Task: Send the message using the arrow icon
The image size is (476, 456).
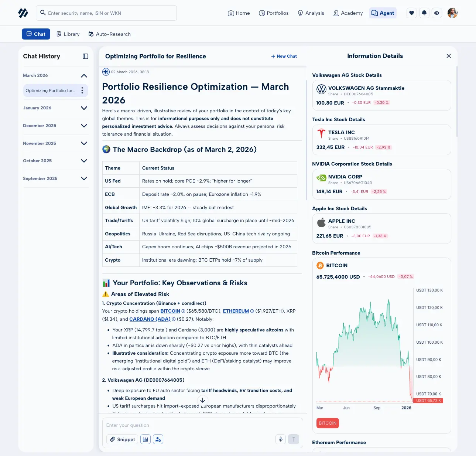Action: 294,439
